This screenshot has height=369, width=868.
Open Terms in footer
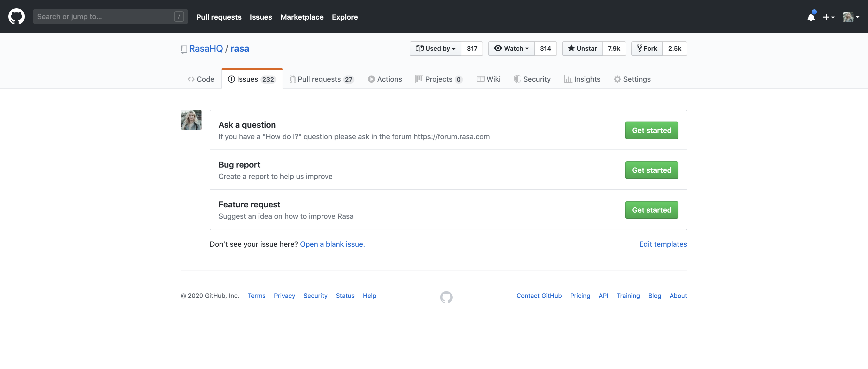click(257, 296)
